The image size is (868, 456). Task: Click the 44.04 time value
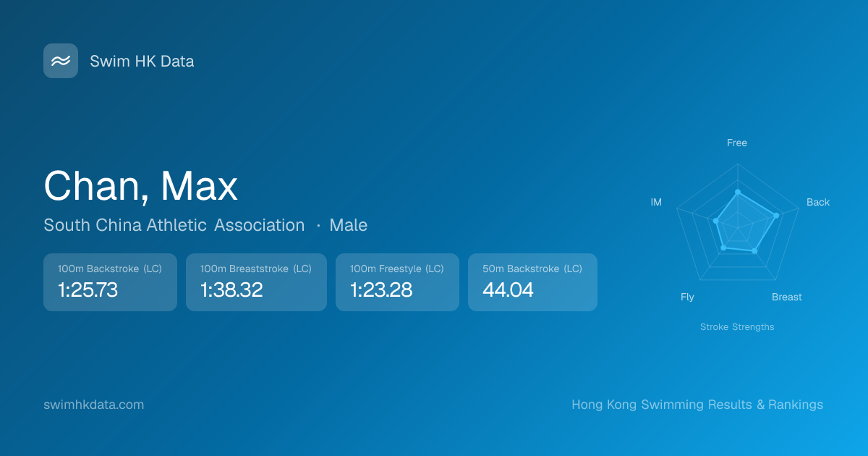coord(508,290)
